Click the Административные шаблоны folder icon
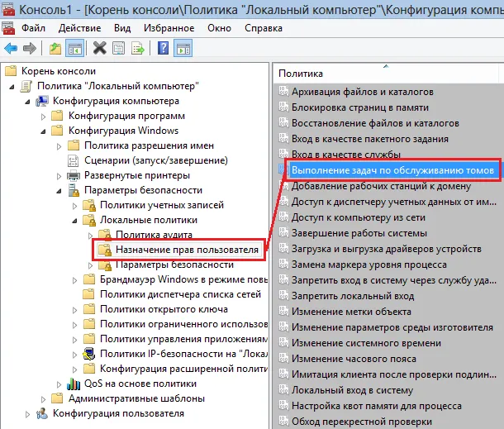 click(x=58, y=398)
